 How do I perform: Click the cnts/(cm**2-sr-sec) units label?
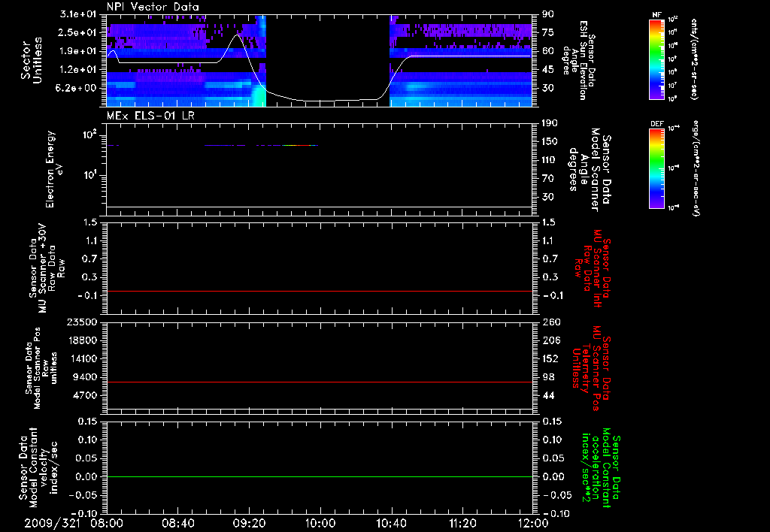pos(694,59)
